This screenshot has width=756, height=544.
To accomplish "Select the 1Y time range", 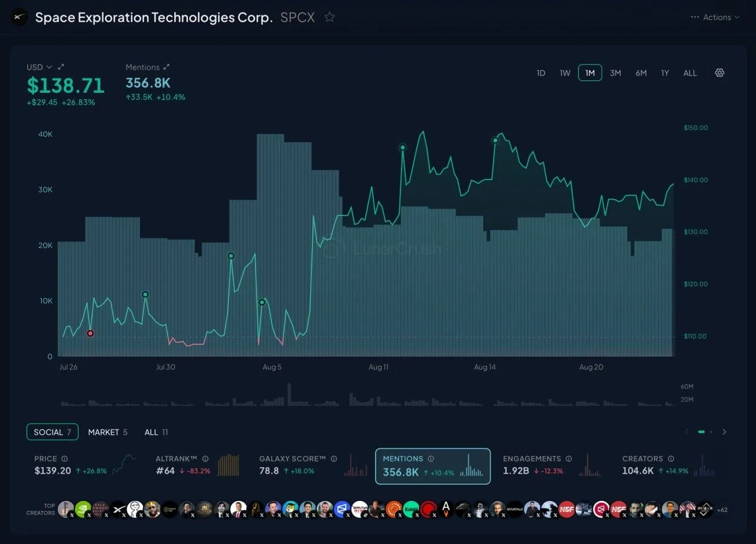I will tap(665, 73).
